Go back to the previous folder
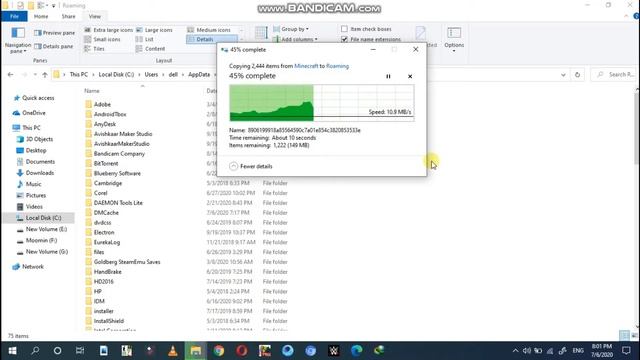The height and width of the screenshot is (360, 640). click(11, 75)
